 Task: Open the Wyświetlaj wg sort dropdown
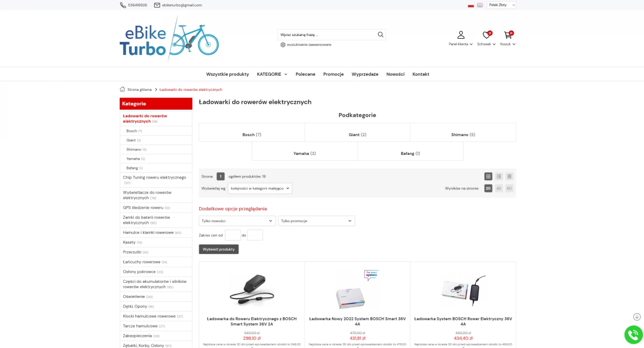259,188
